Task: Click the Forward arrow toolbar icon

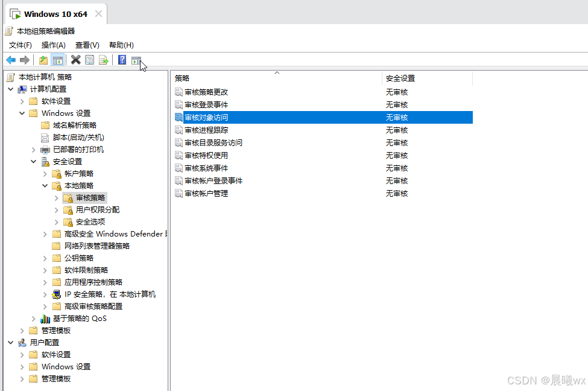Action: (24, 60)
